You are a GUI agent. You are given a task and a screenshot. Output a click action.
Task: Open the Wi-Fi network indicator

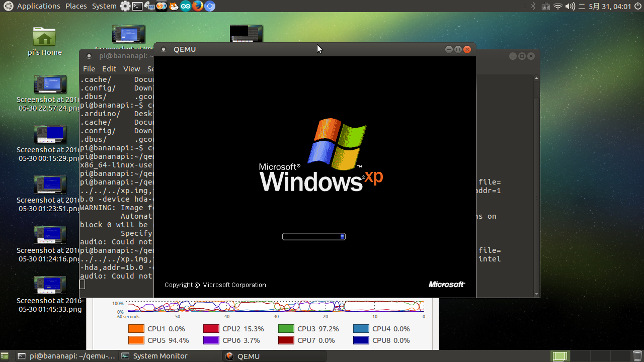(558, 6)
